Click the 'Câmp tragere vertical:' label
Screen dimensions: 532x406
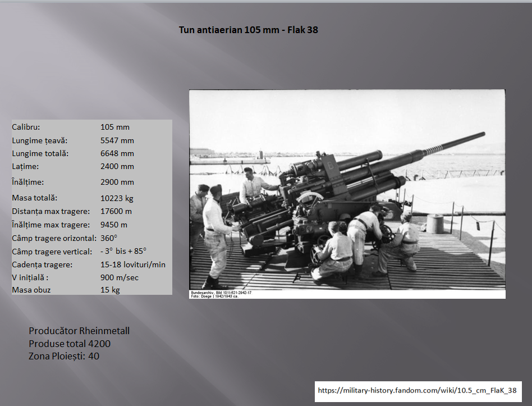(x=52, y=252)
